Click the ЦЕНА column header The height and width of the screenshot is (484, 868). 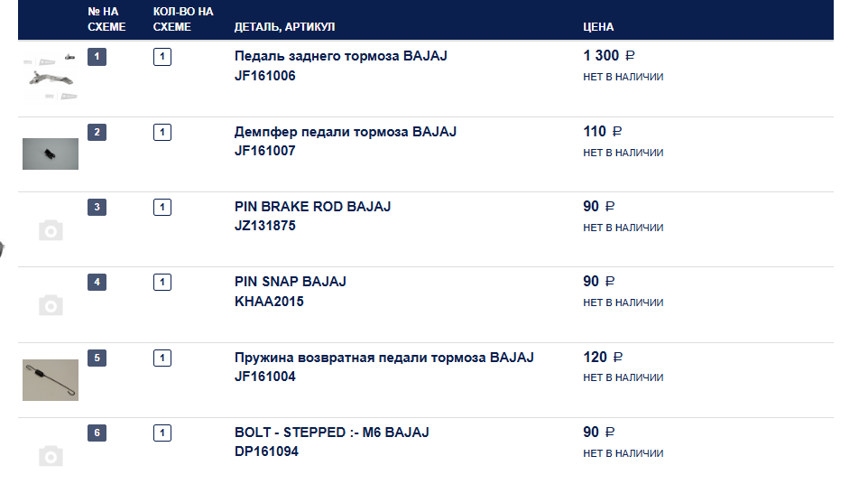[598, 27]
